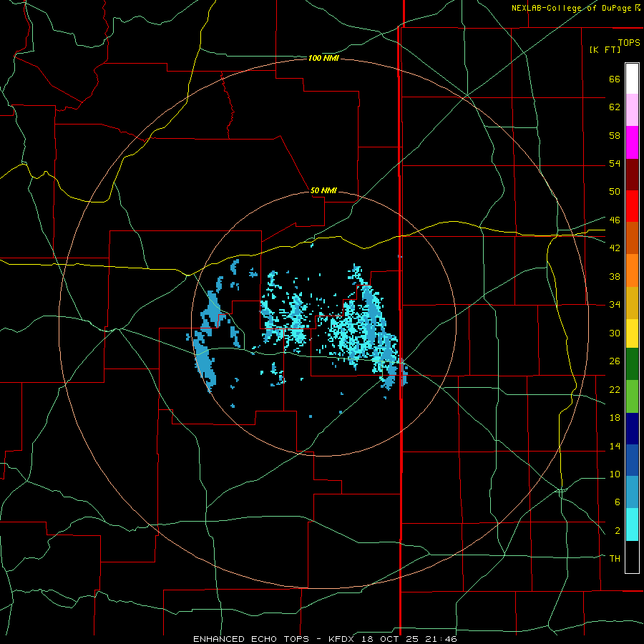Image resolution: width=644 pixels, height=644 pixels.
Task: Click the bright yellow legend band
Action: (x=632, y=333)
